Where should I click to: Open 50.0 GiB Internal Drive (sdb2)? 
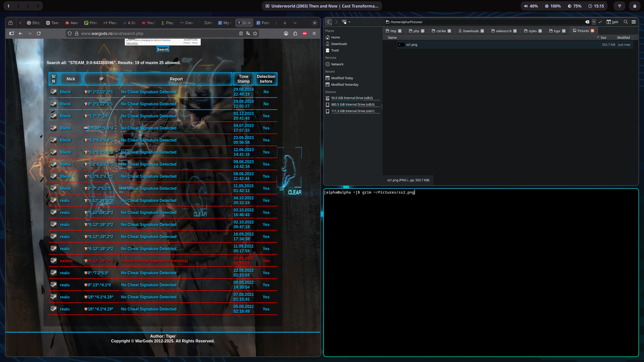point(351,98)
